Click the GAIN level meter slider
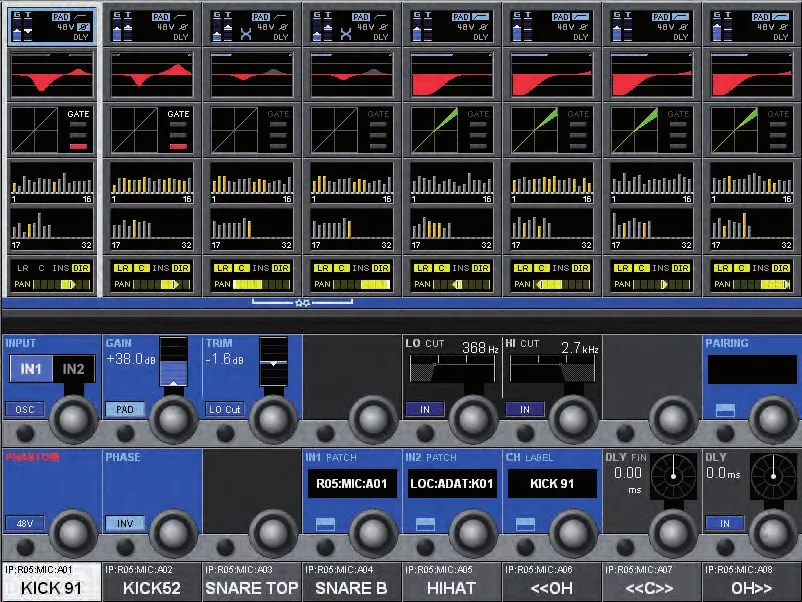The width and height of the screenshot is (802, 602). tap(173, 361)
